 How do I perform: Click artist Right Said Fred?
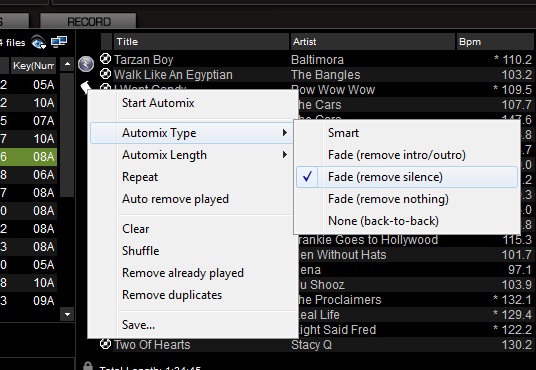[x=336, y=330]
